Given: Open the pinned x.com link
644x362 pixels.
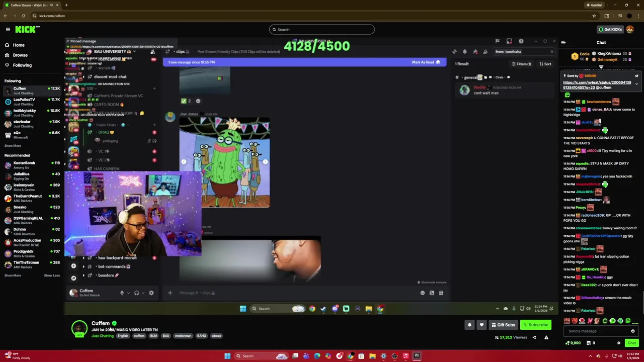Looking at the screenshot, I should (x=597, y=85).
